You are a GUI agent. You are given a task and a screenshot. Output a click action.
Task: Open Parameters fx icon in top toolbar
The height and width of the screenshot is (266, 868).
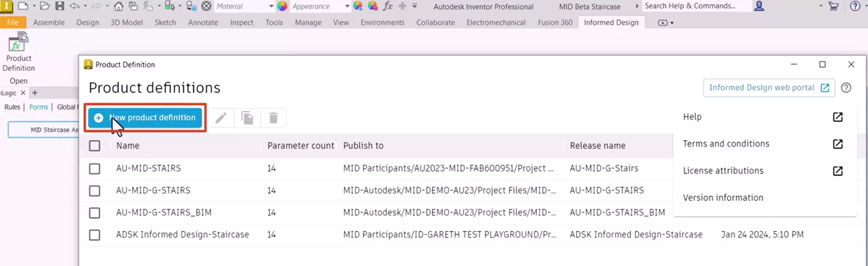click(x=388, y=6)
